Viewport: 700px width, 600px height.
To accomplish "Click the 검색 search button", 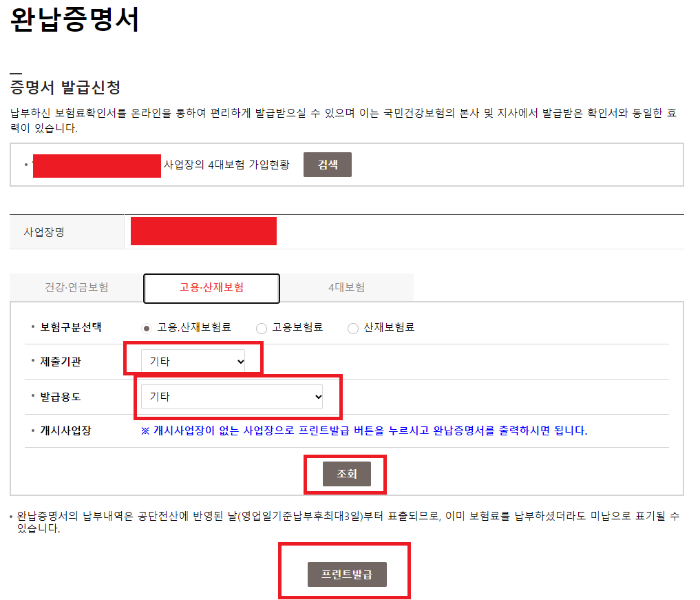I will tap(327, 164).
